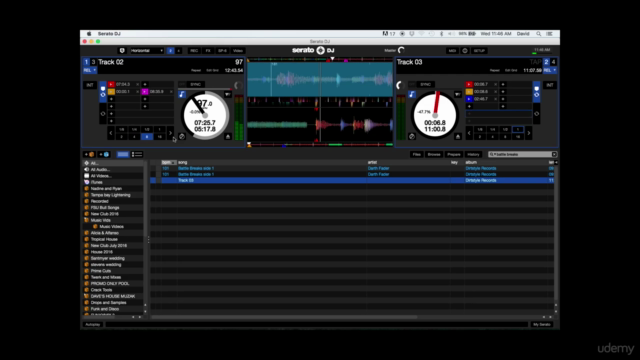Adjust the Master volume knob
This screenshot has height=360, width=640.
coord(402,50)
